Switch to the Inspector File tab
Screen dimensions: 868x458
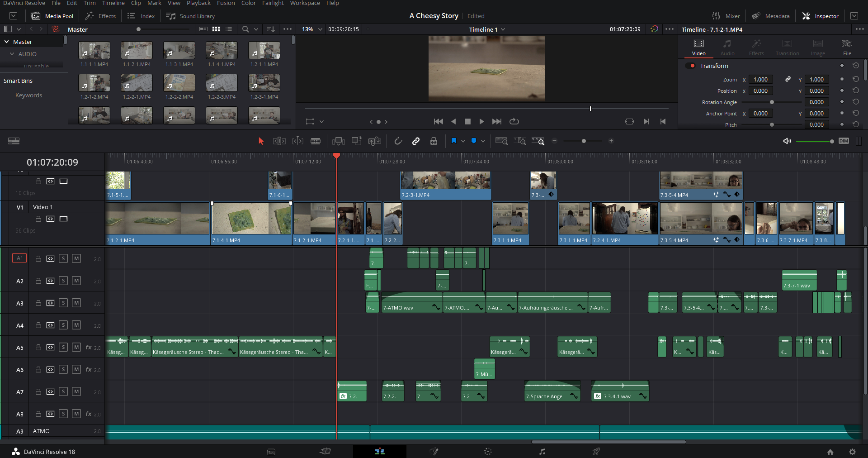coord(847,47)
